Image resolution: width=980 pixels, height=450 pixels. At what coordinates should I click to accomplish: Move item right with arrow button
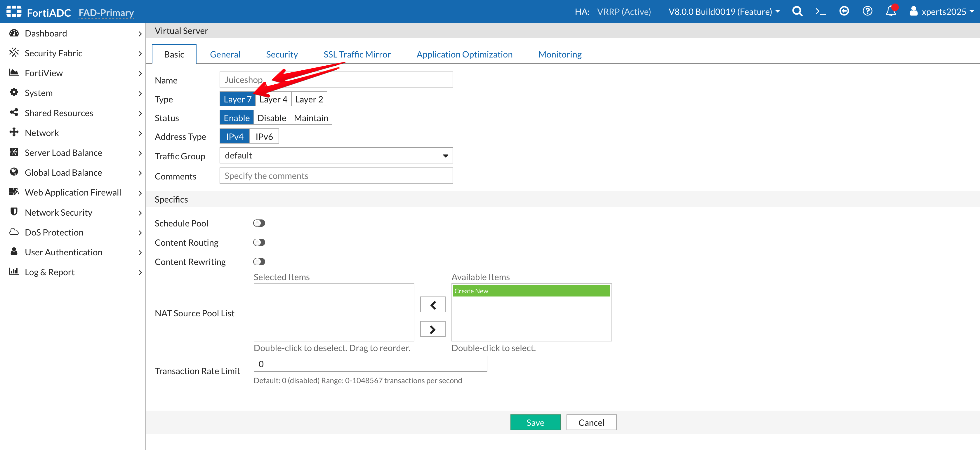click(x=432, y=329)
